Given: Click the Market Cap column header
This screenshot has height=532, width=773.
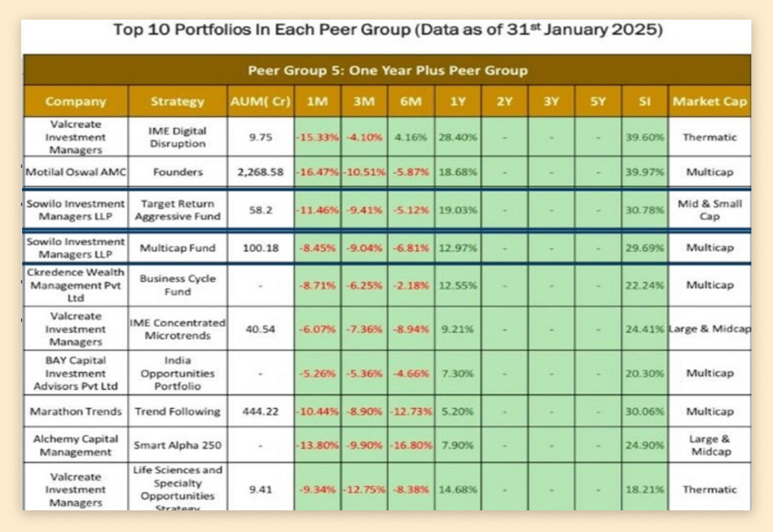Looking at the screenshot, I should pos(709,102).
